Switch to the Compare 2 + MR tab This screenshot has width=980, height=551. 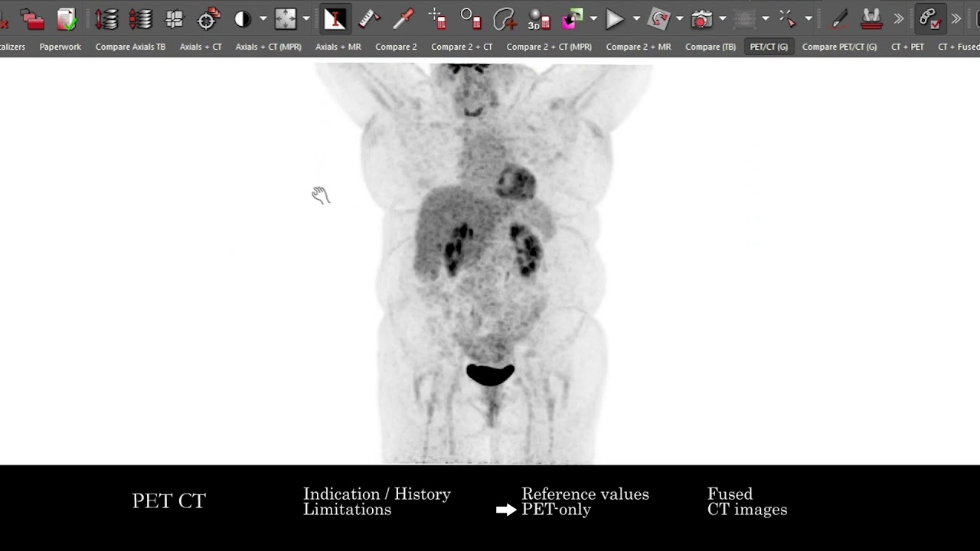tap(639, 47)
